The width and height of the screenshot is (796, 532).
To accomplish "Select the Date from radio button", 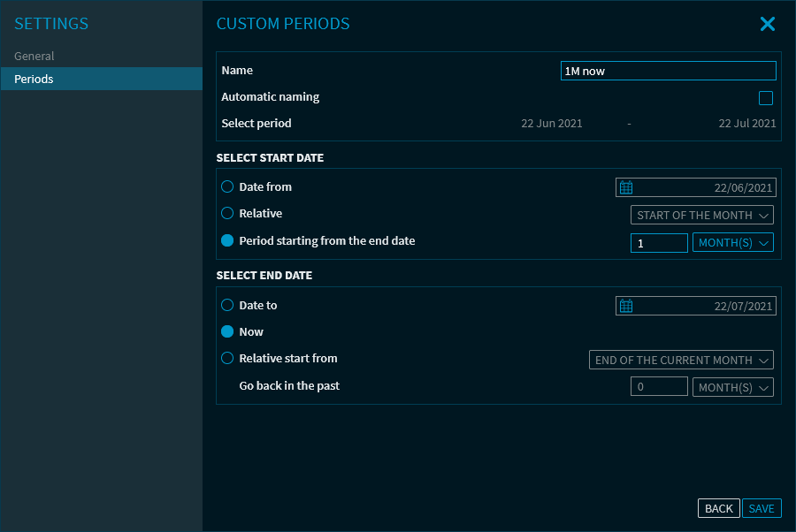I will pyautogui.click(x=227, y=187).
